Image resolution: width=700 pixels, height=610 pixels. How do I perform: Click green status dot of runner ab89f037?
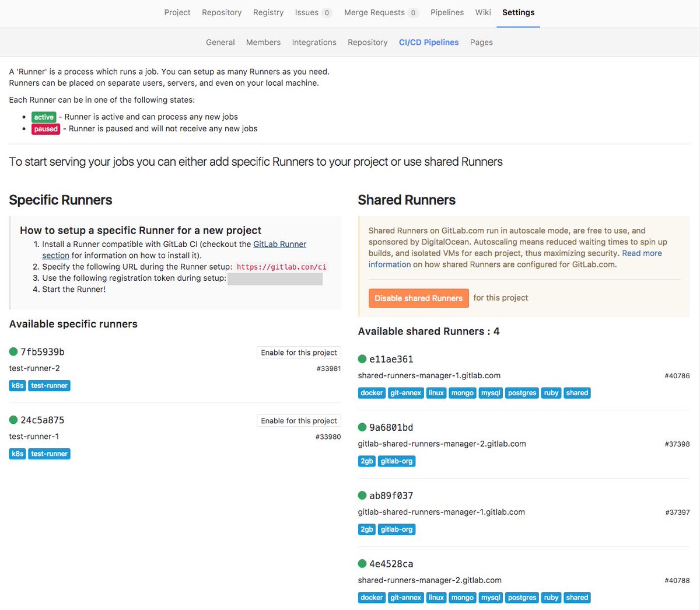click(362, 496)
